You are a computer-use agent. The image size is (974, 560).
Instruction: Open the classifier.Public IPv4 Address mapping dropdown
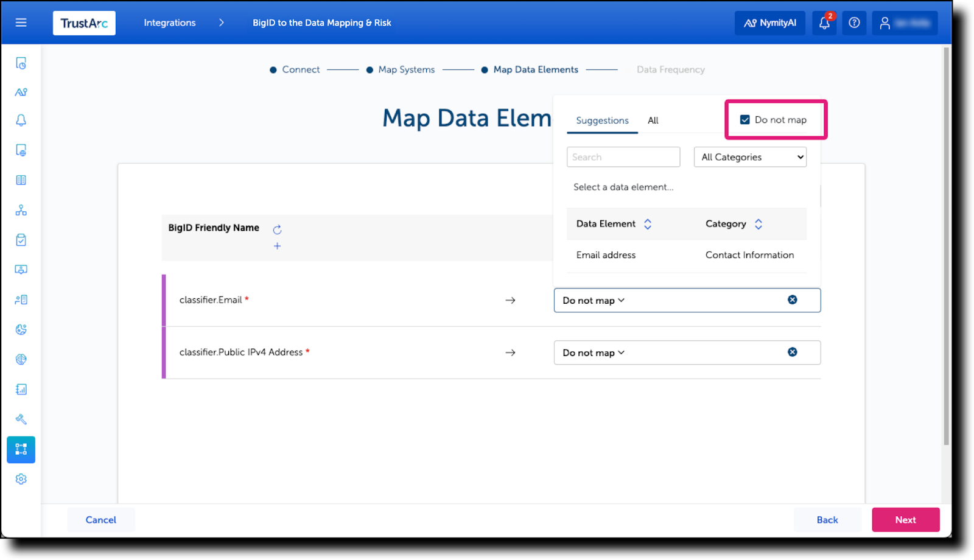[687, 352]
